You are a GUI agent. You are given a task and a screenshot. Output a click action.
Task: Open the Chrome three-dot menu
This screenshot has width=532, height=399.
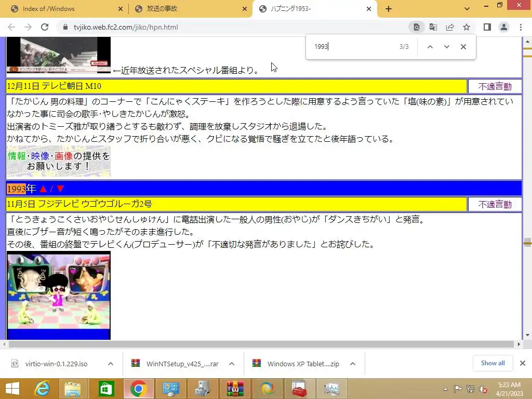coord(521,27)
